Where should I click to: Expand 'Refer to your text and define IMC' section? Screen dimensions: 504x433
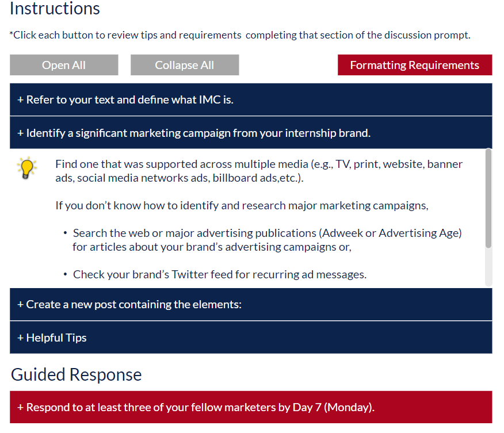point(251,99)
